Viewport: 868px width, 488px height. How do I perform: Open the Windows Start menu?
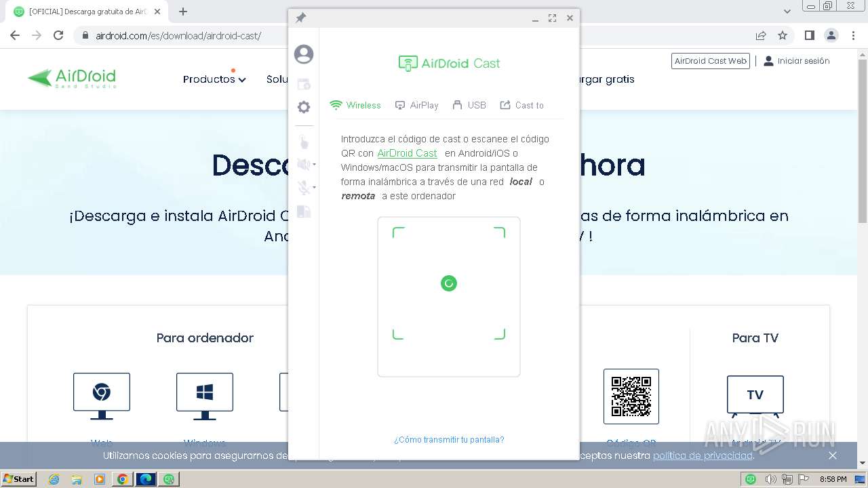click(18, 479)
